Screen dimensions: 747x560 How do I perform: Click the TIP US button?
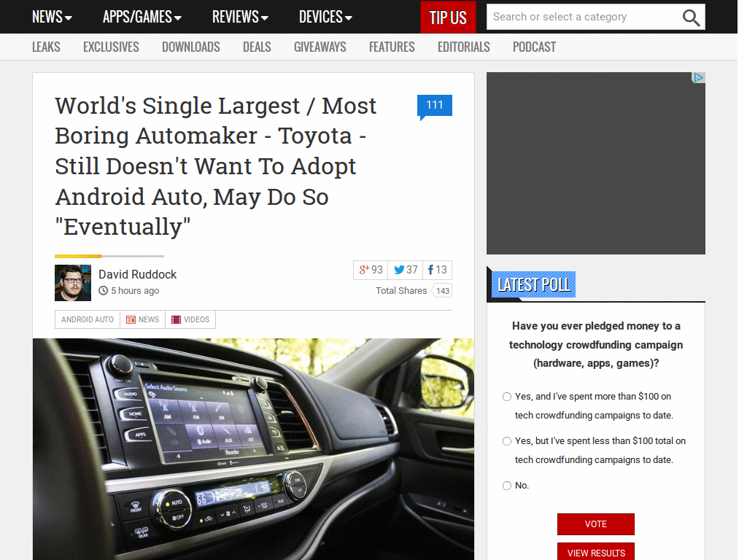coord(448,17)
